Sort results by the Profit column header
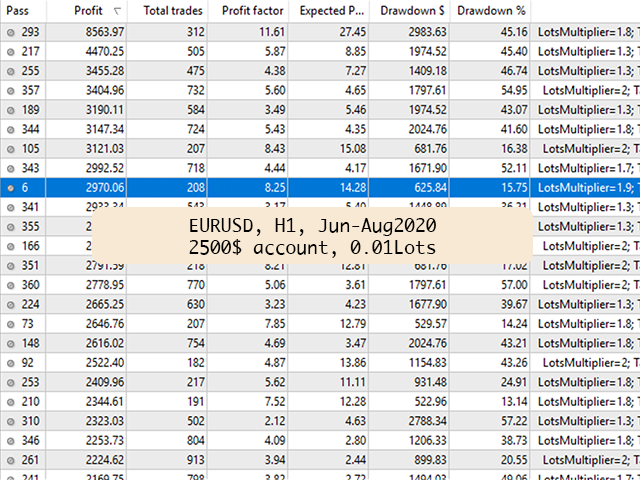 click(87, 11)
